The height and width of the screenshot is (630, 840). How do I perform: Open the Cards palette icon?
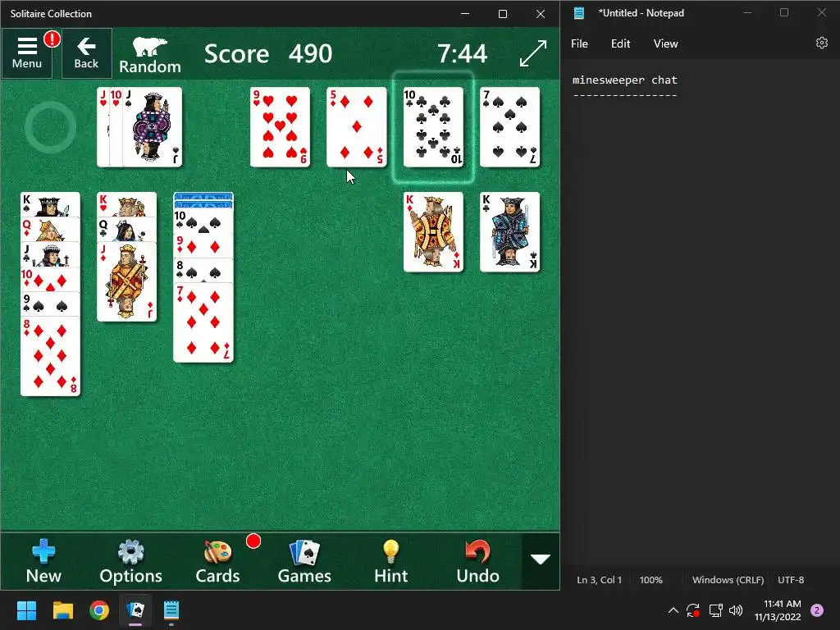click(x=217, y=561)
